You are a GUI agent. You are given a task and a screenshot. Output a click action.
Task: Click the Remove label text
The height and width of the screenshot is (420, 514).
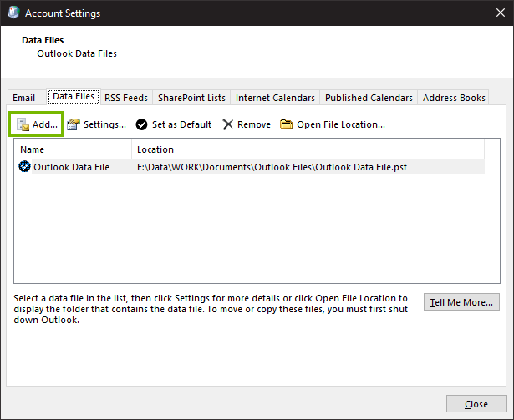(x=254, y=124)
